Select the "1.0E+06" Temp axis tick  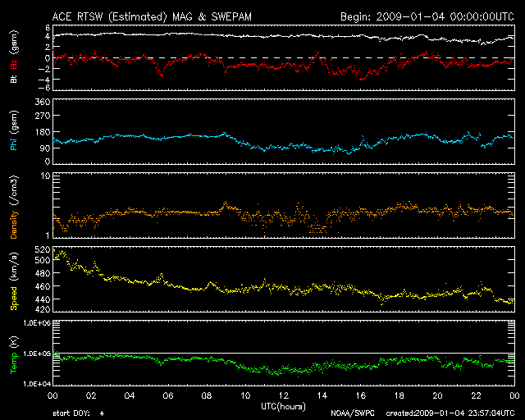tap(37, 323)
